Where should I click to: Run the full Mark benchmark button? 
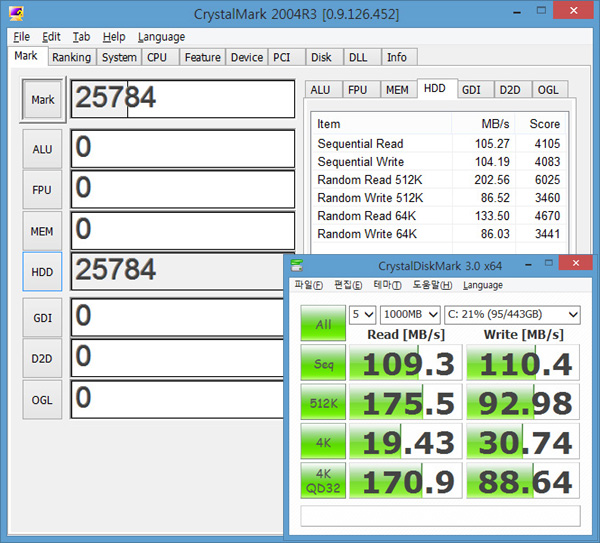43,100
